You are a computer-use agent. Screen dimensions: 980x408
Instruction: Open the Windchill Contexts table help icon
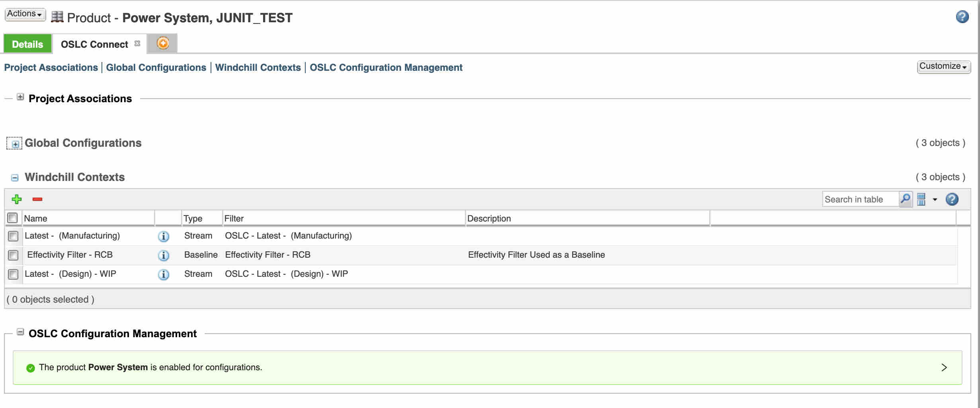[952, 199]
